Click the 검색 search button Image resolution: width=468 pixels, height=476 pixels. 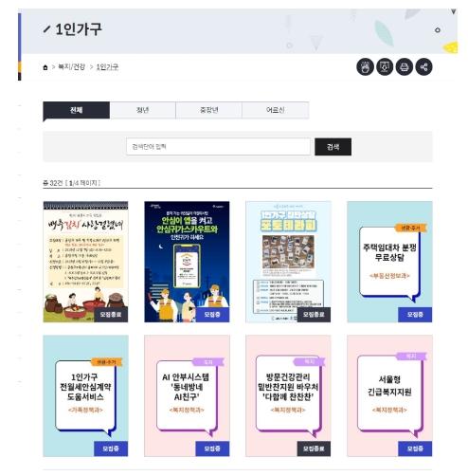click(333, 147)
